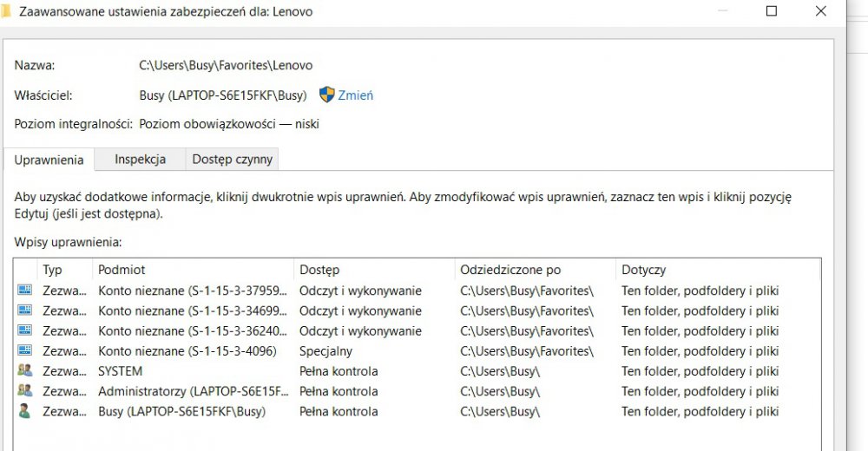The width and height of the screenshot is (868, 451).
Task: Click icon of S-1-15-3-36240 permission entry
Action: coord(24,330)
